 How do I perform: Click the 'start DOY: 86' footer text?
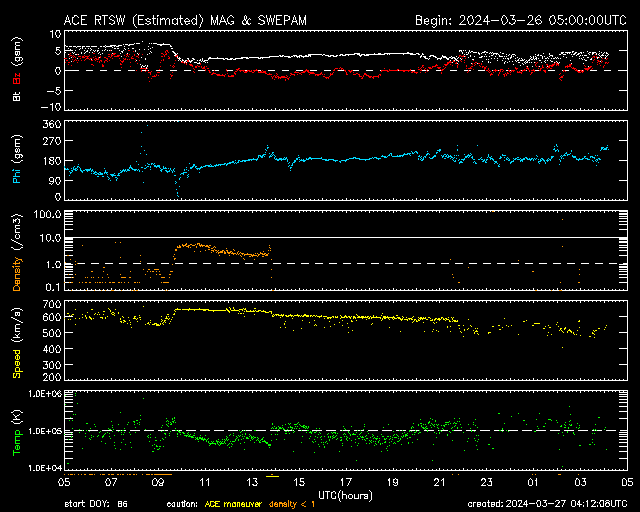[x=95, y=504]
